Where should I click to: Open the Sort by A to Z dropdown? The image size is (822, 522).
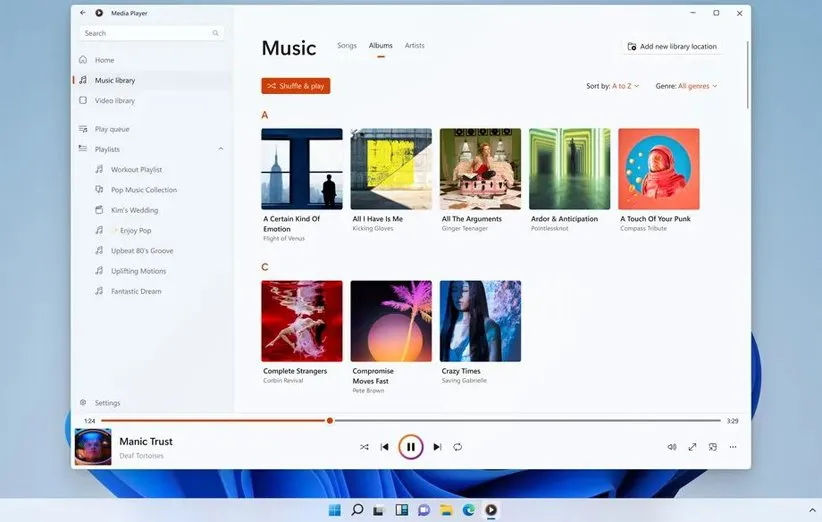coord(612,86)
